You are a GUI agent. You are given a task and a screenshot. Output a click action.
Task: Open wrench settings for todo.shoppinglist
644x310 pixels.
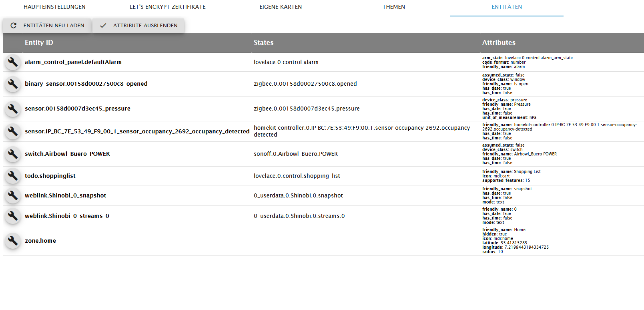tap(13, 175)
